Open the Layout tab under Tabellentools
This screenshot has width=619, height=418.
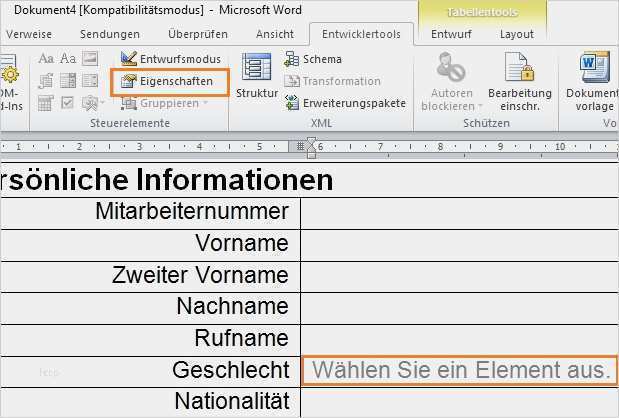(516, 33)
